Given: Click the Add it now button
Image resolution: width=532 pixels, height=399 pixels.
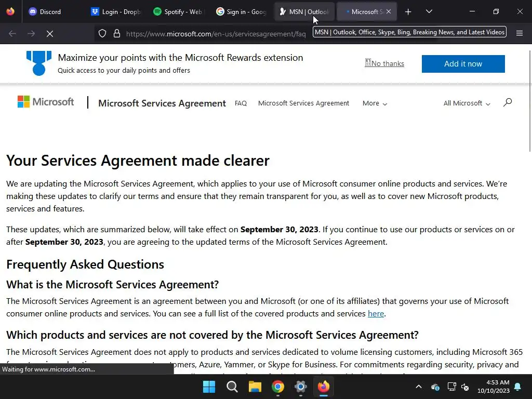Looking at the screenshot, I should point(463,64).
